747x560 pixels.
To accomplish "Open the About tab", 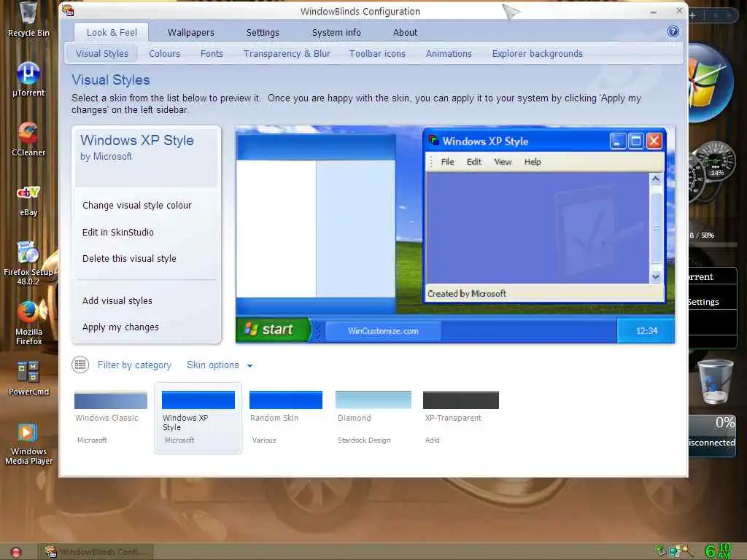I will click(x=405, y=32).
